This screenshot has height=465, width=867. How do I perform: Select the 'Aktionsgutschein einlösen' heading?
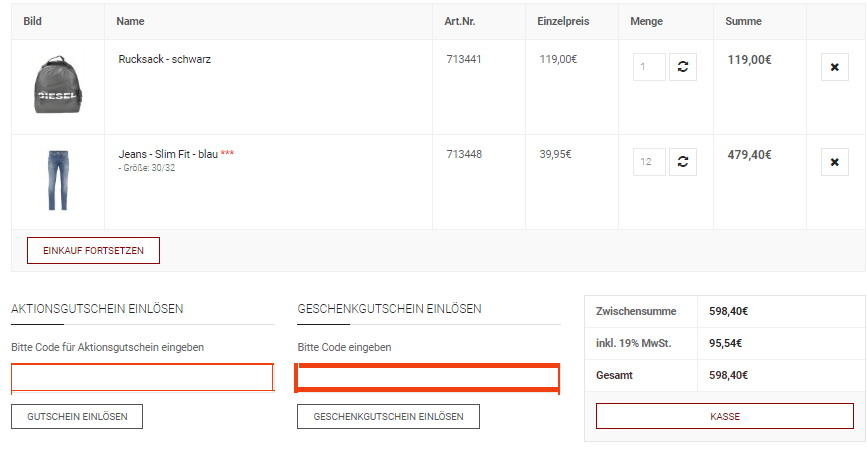click(x=97, y=309)
